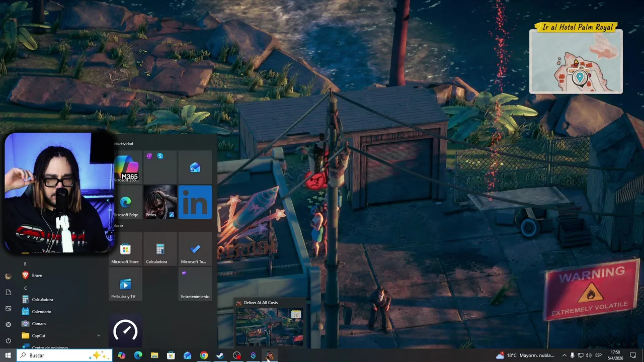Open the Fotos tile
The height and width of the screenshot is (362, 644).
(x=160, y=202)
